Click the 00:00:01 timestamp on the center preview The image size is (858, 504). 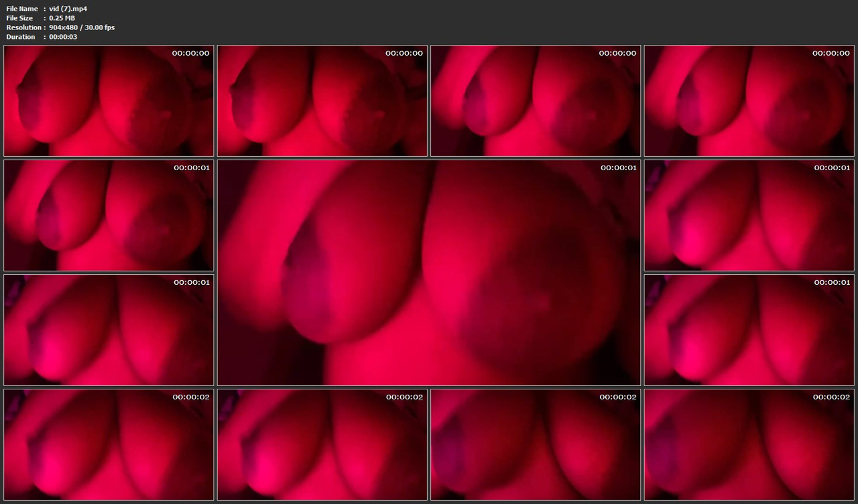617,168
